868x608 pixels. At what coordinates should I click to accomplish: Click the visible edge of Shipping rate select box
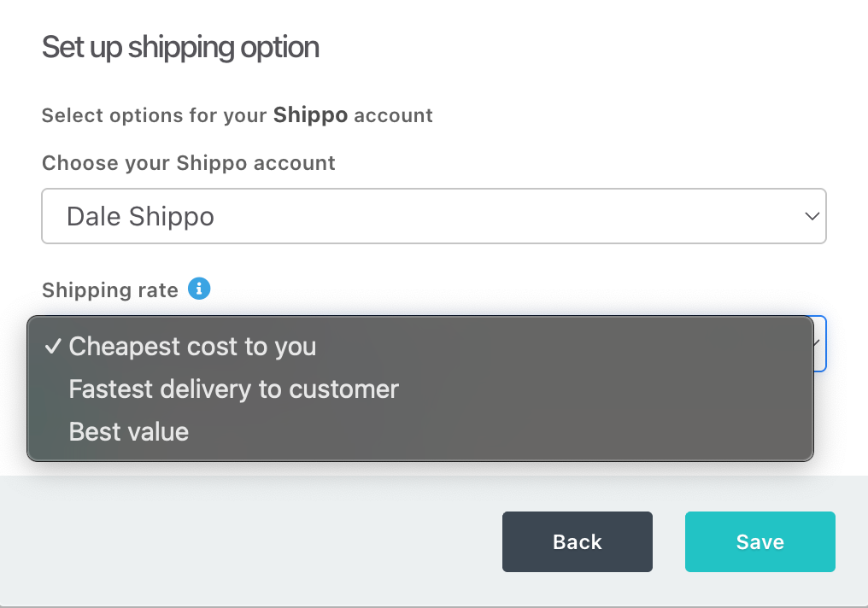[820, 359]
